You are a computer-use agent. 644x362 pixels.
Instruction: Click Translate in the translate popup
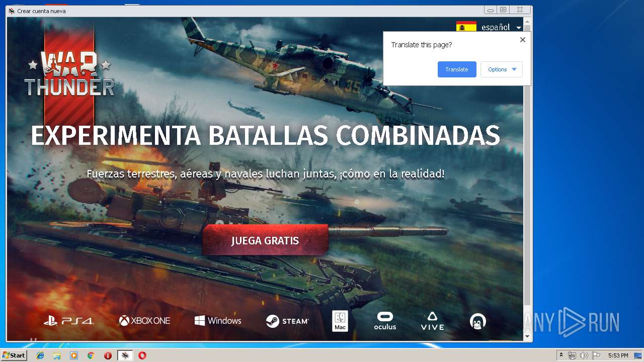457,69
